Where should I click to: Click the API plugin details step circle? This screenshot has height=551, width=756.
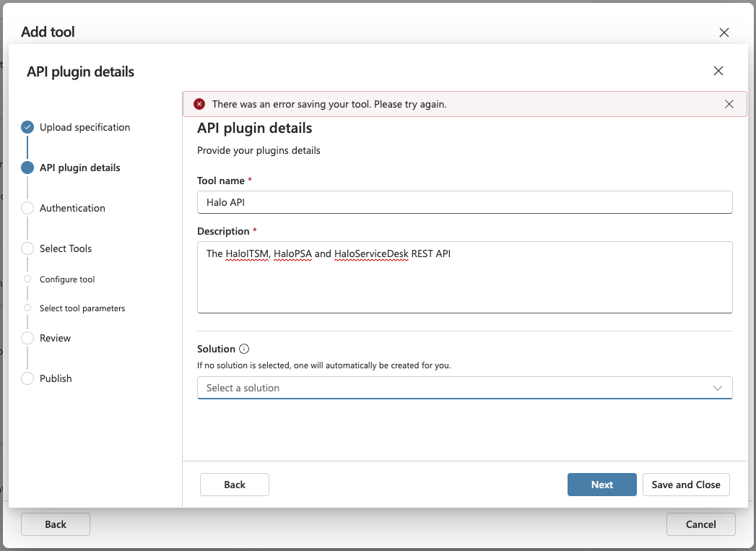(x=27, y=168)
